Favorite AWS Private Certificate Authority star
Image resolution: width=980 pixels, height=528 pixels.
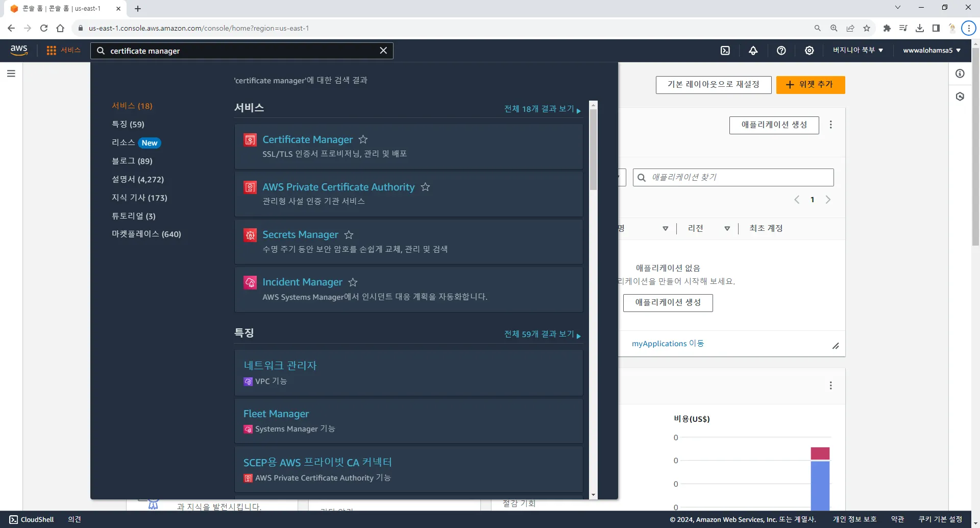tap(425, 187)
